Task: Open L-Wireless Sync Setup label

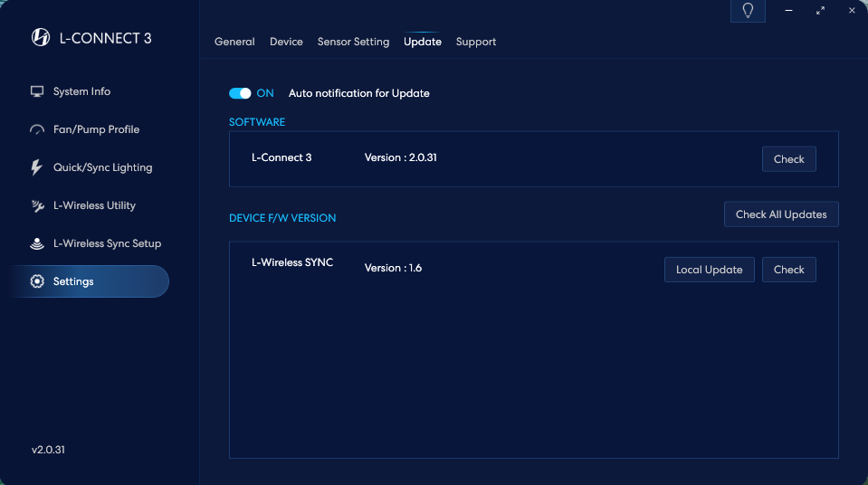Action: 108,243
